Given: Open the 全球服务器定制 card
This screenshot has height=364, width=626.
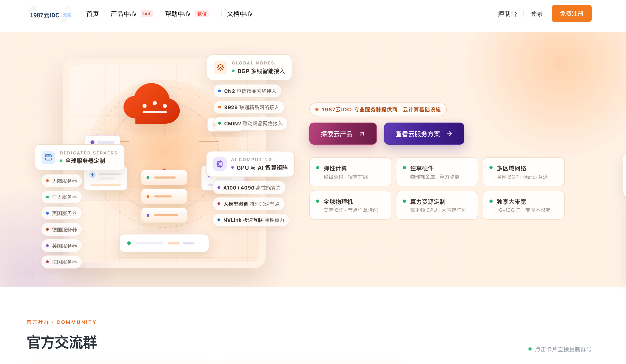Looking at the screenshot, I should (80, 157).
